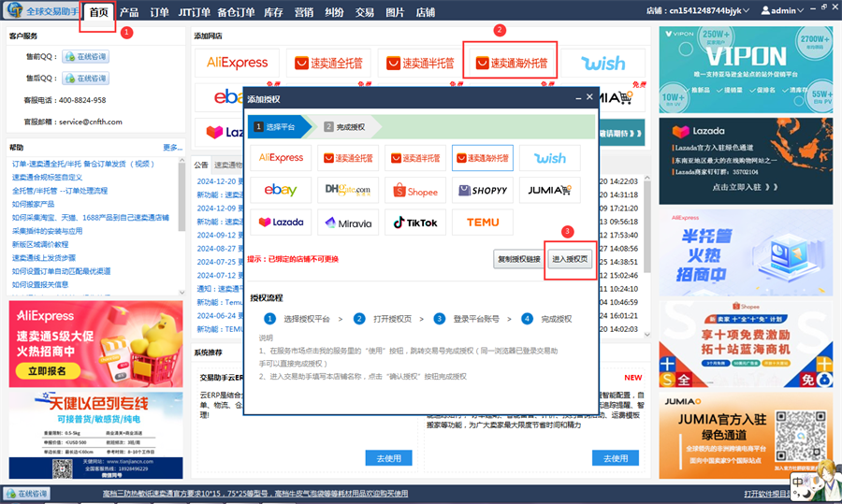842x504 pixels.
Task: Pick TikTok platform tile
Action: [x=415, y=223]
